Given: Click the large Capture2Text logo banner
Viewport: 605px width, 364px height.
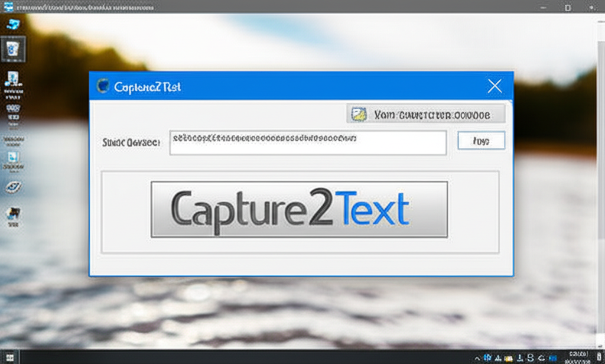Looking at the screenshot, I should click(299, 210).
